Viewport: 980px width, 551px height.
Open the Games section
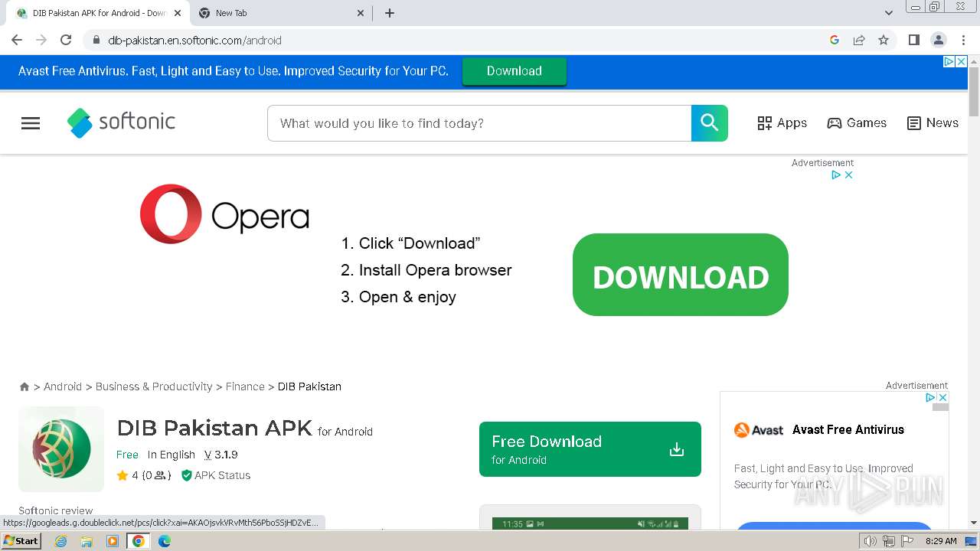[857, 123]
